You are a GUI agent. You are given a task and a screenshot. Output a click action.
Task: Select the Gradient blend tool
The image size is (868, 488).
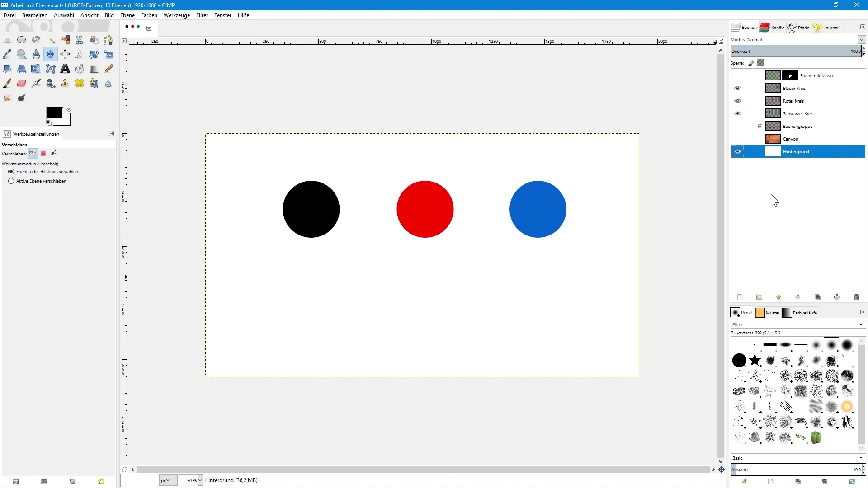[94, 69]
